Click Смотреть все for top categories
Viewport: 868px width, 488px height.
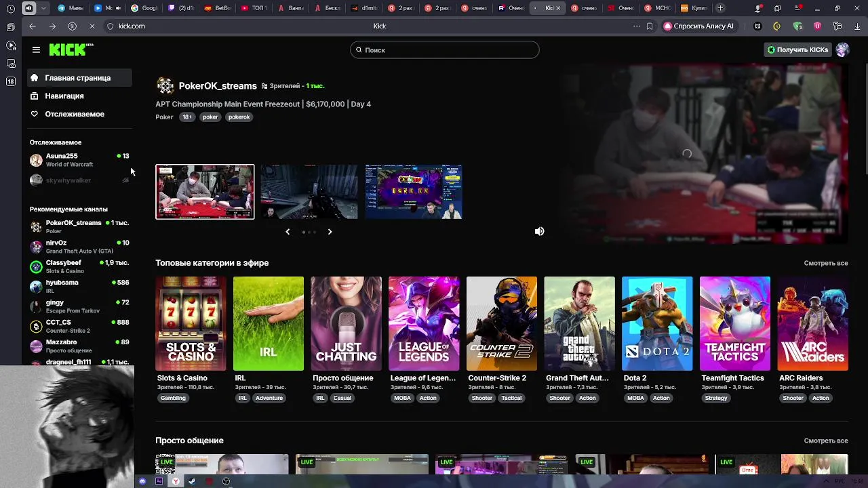click(825, 263)
